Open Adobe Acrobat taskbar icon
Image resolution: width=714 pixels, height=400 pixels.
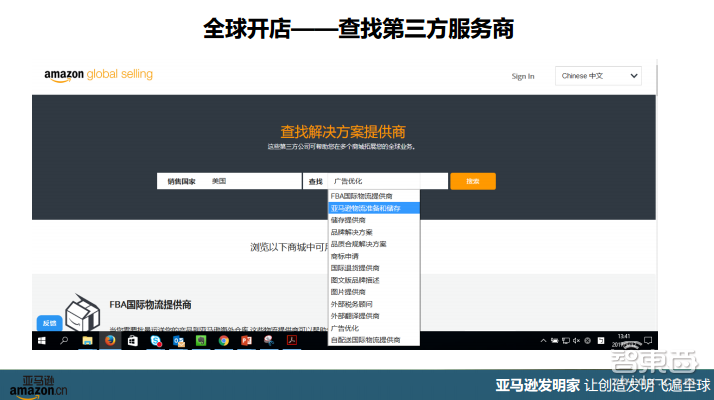(x=290, y=341)
